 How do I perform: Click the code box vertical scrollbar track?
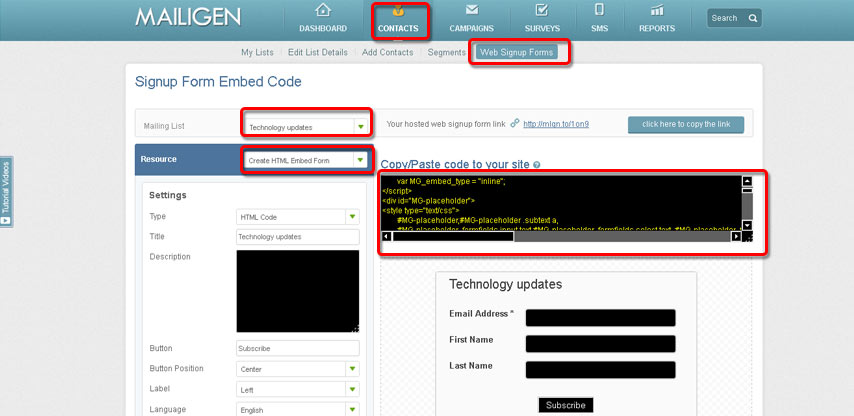(x=747, y=206)
